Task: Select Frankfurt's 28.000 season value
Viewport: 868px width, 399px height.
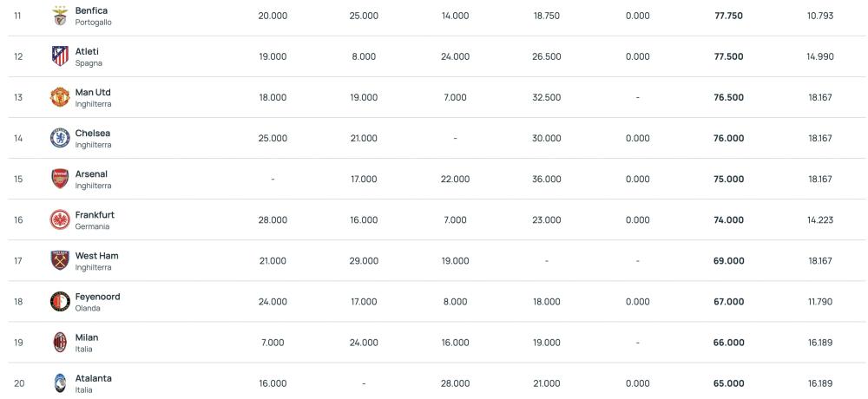Action: [273, 220]
